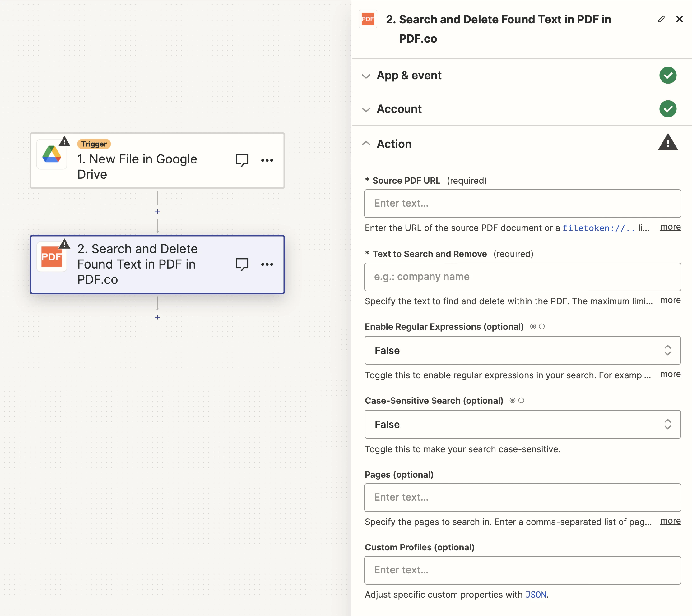Open comment icon on Google Drive trigger
This screenshot has width=692, height=616.
point(242,160)
